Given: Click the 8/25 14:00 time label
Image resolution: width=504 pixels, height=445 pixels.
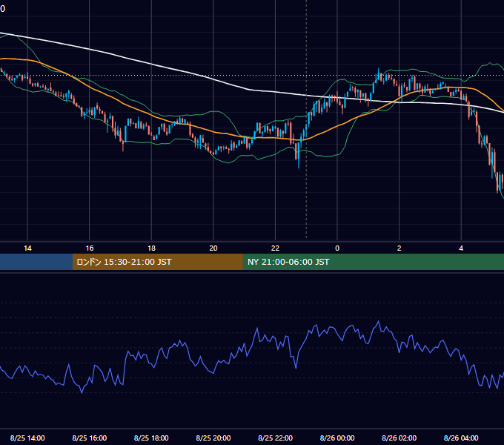Looking at the screenshot, I should (x=27, y=438).
